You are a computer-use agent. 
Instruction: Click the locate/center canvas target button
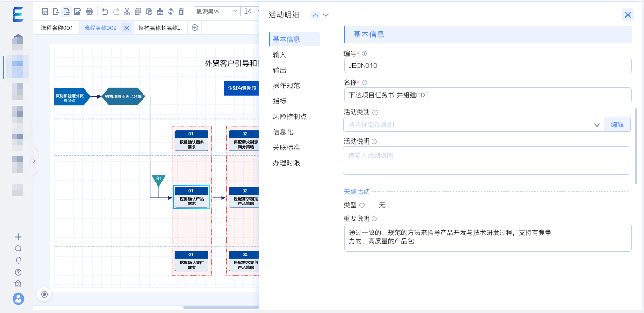tap(44, 294)
